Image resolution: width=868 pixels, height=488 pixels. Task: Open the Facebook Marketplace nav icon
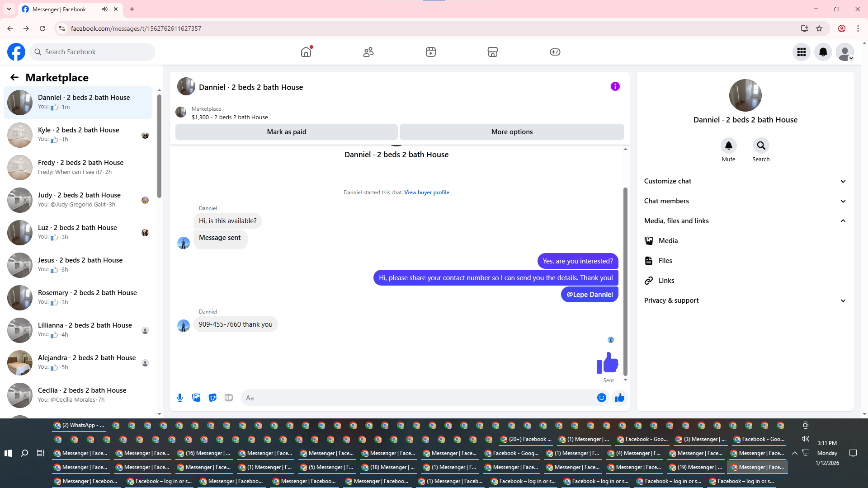[x=492, y=52]
